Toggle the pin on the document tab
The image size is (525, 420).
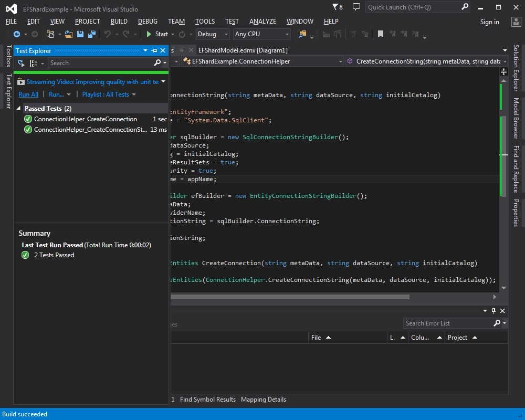(182, 50)
